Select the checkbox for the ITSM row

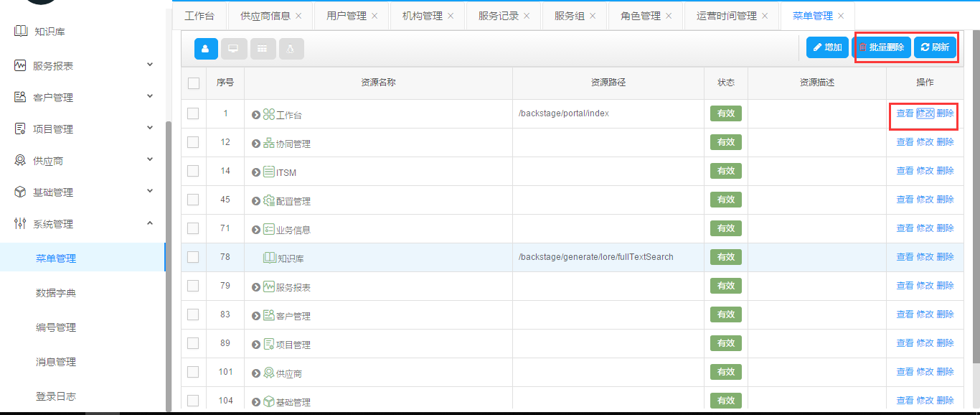[x=193, y=171]
